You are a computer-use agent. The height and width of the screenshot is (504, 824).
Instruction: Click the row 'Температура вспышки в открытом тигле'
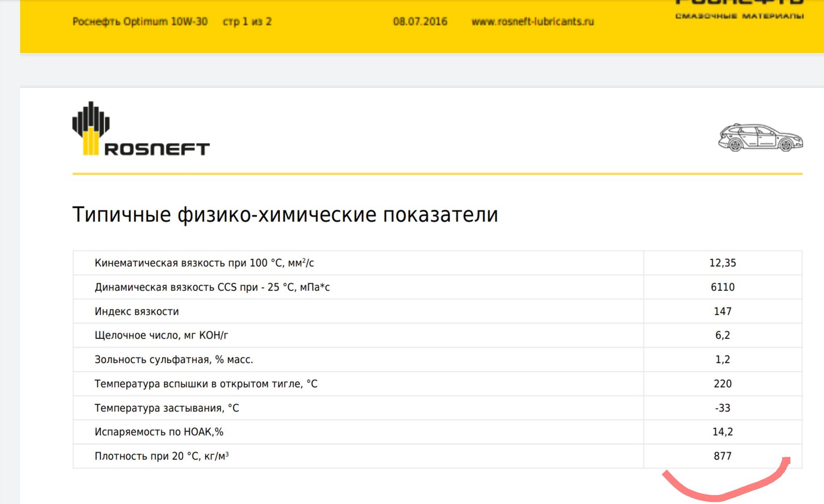click(438, 384)
